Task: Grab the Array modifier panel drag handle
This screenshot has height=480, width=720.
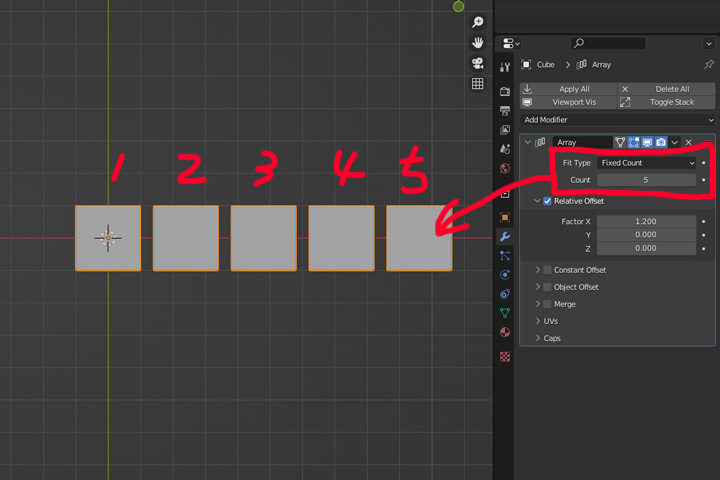Action: pyautogui.click(x=707, y=141)
